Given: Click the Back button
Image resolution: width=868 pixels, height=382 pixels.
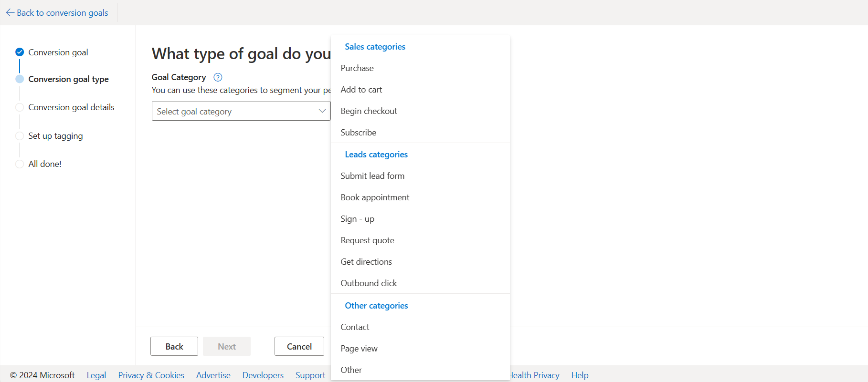Looking at the screenshot, I should (x=174, y=346).
